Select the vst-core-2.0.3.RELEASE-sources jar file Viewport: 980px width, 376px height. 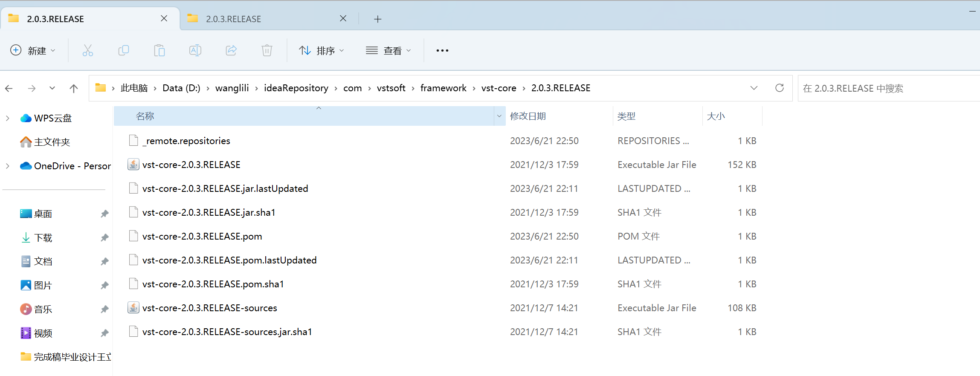click(209, 308)
